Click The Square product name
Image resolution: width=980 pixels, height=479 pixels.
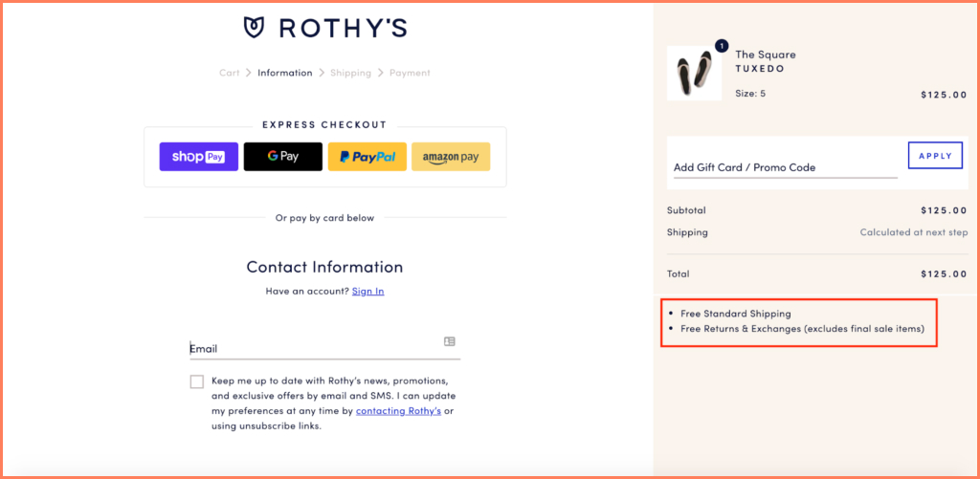(766, 54)
